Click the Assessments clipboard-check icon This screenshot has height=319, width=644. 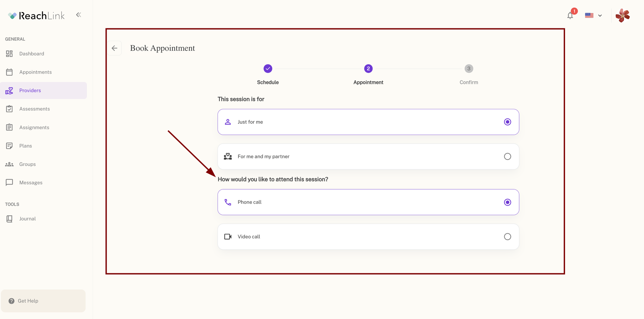point(9,109)
